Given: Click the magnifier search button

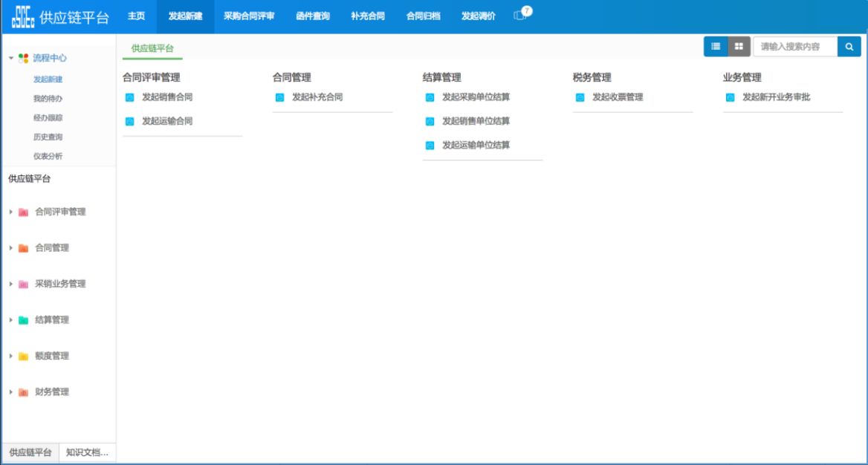Looking at the screenshot, I should 849,46.
